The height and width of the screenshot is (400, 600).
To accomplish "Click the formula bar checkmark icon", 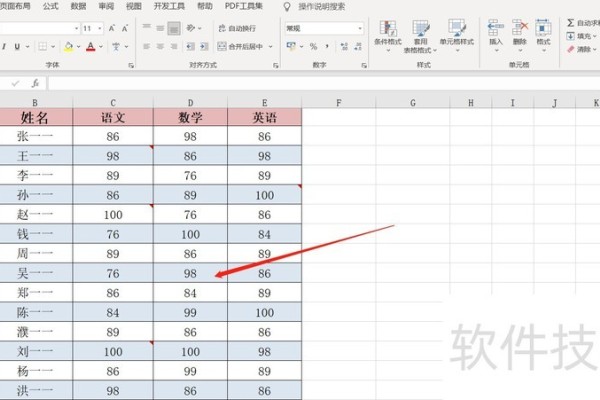I will click(15, 83).
